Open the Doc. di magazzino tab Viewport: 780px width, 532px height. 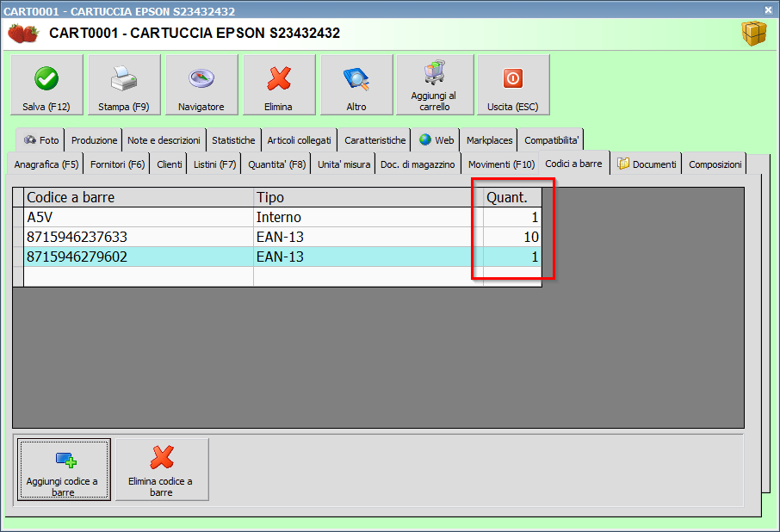click(x=418, y=164)
